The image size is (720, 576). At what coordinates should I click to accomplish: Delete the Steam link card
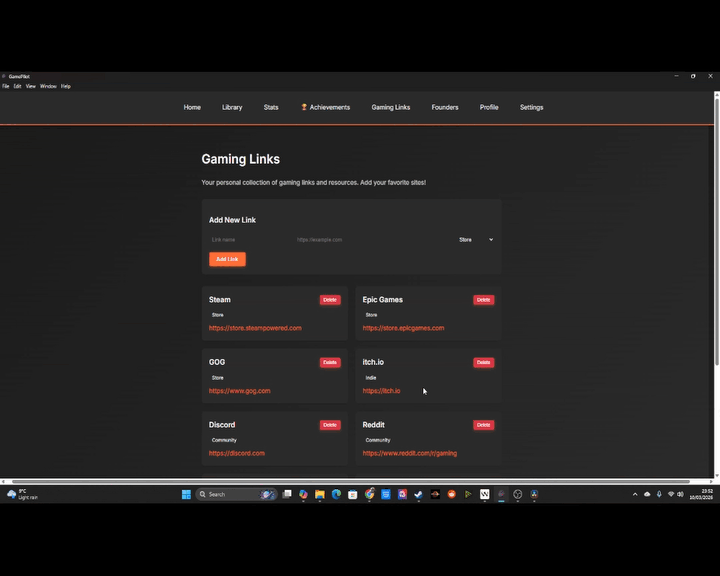point(330,300)
